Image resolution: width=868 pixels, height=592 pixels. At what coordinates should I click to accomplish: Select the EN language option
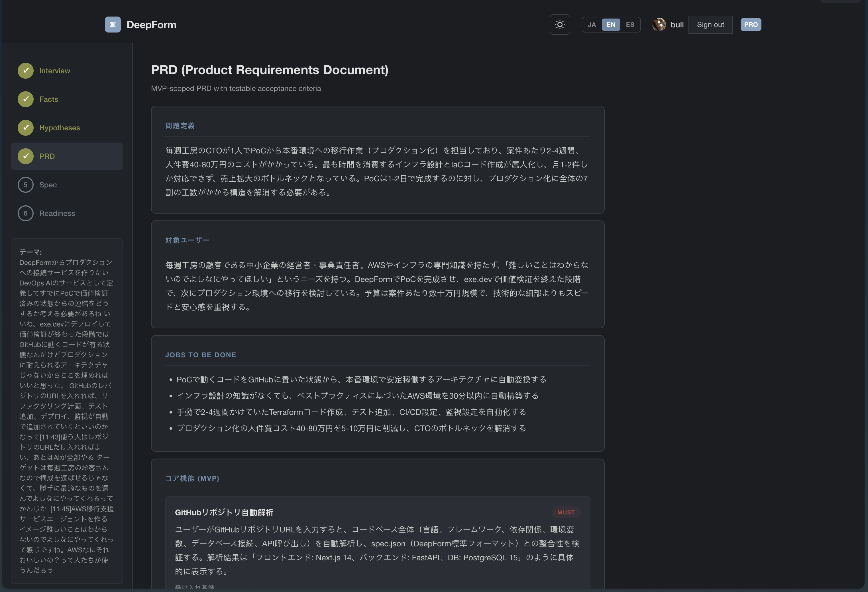[x=611, y=25]
